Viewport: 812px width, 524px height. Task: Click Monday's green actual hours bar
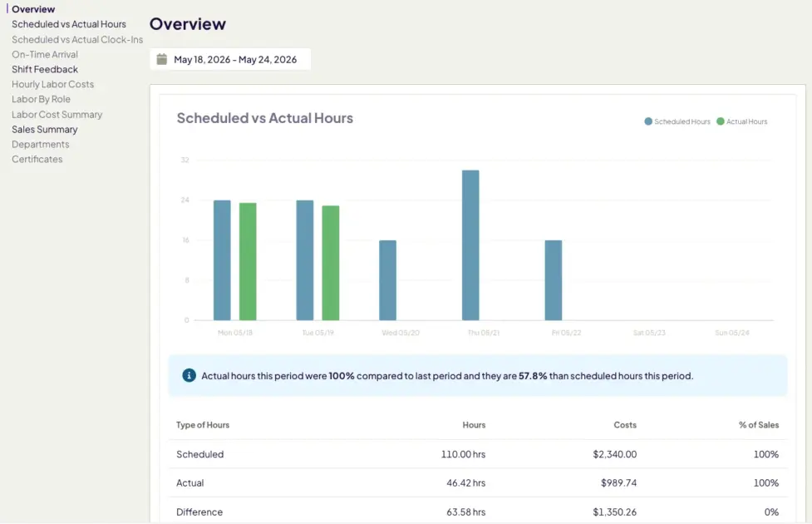click(x=248, y=262)
